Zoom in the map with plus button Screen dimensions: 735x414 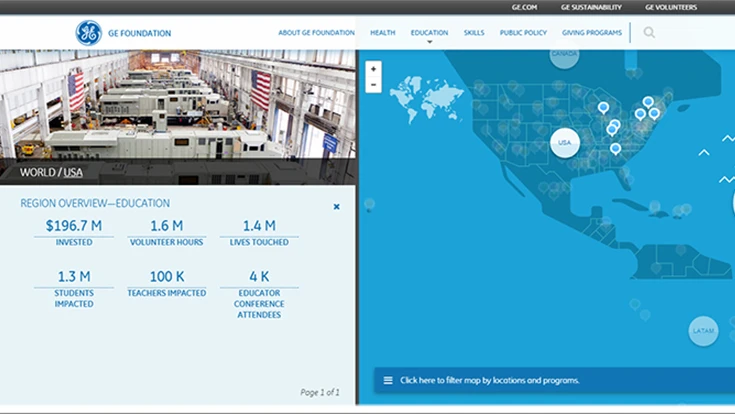pyautogui.click(x=373, y=70)
